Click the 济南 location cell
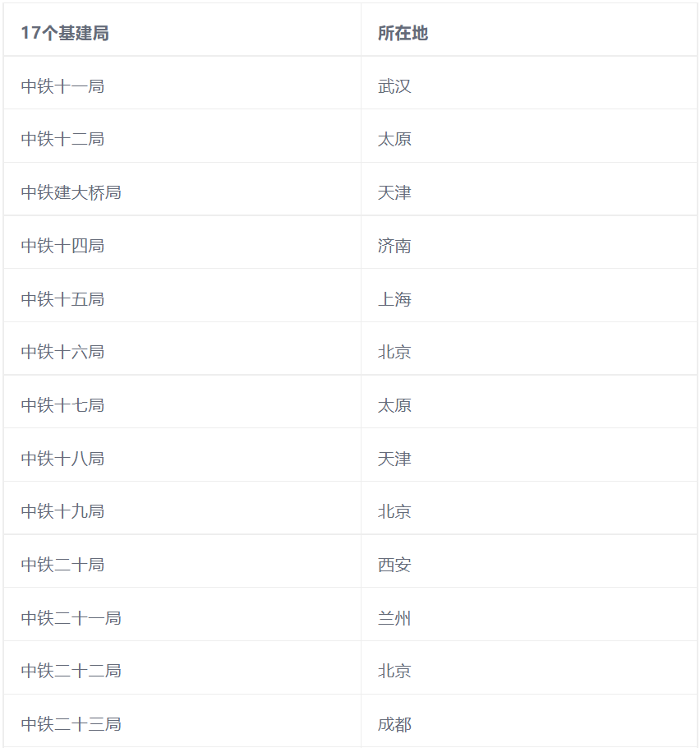700x748 pixels. pos(394,246)
